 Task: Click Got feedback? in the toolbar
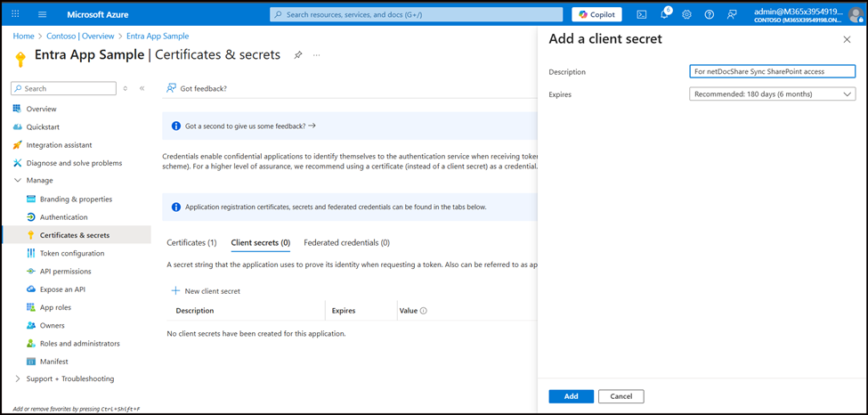tap(197, 88)
